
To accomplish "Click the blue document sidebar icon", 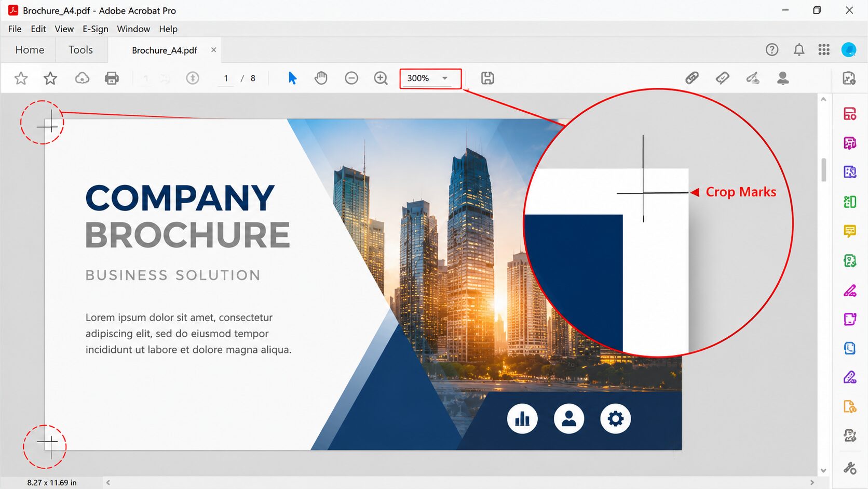I will (850, 348).
